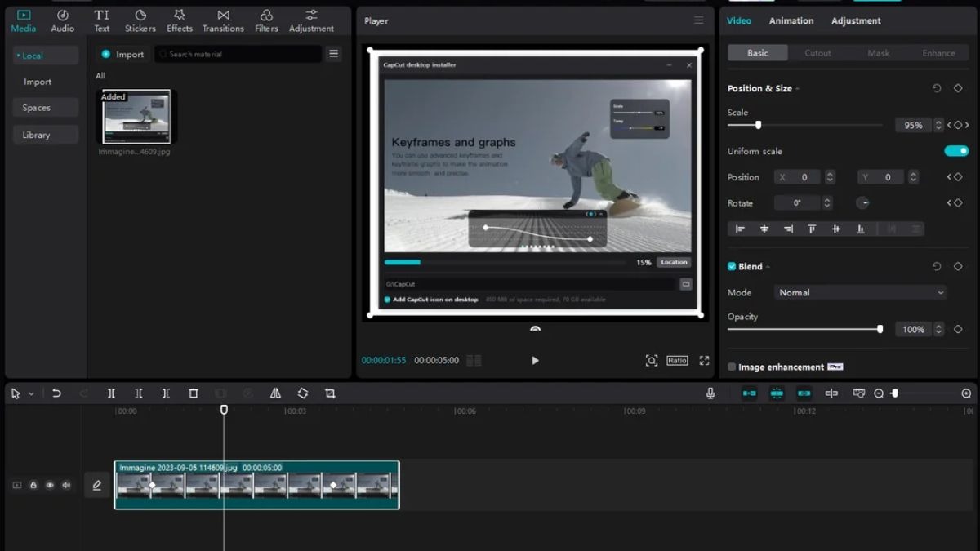The image size is (980, 551).
Task: Toggle the Uniform scale switch
Action: (956, 151)
